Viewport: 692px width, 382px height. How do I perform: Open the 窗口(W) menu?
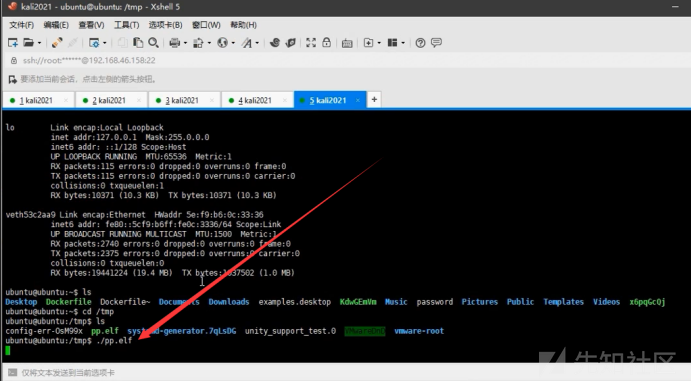pos(206,25)
